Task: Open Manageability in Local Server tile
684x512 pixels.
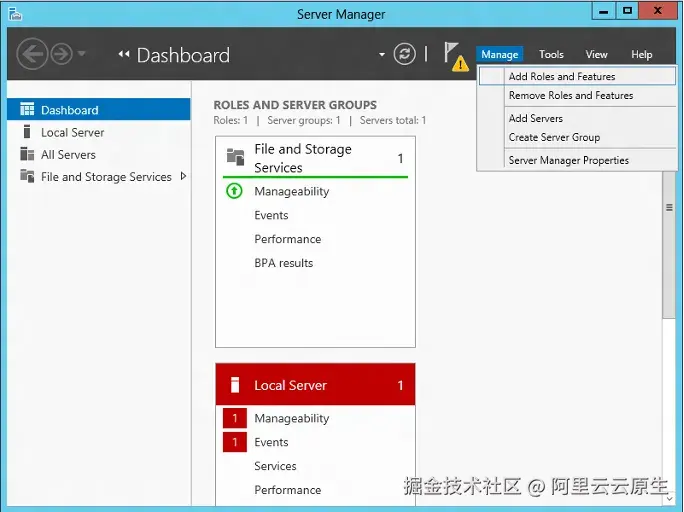Action: (x=292, y=419)
